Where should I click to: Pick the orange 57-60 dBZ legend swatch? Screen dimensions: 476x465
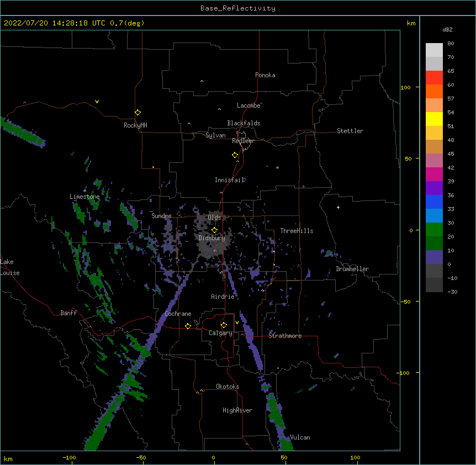[x=434, y=92]
